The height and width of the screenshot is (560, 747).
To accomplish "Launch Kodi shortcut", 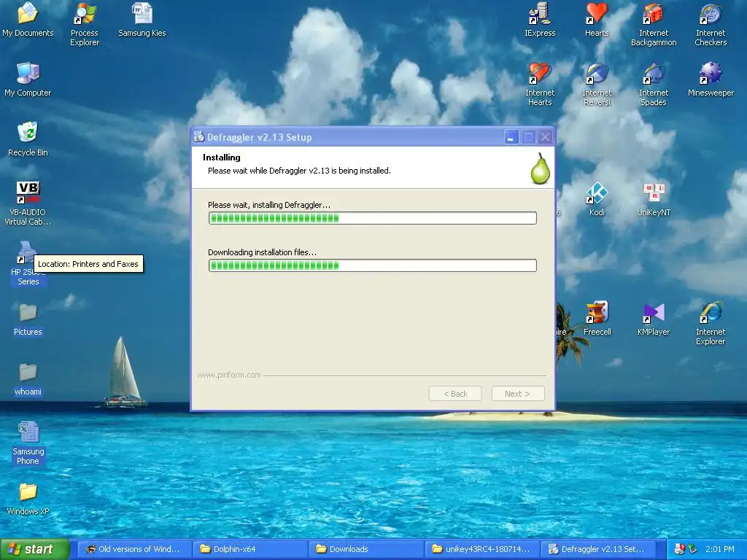I will pos(597,199).
